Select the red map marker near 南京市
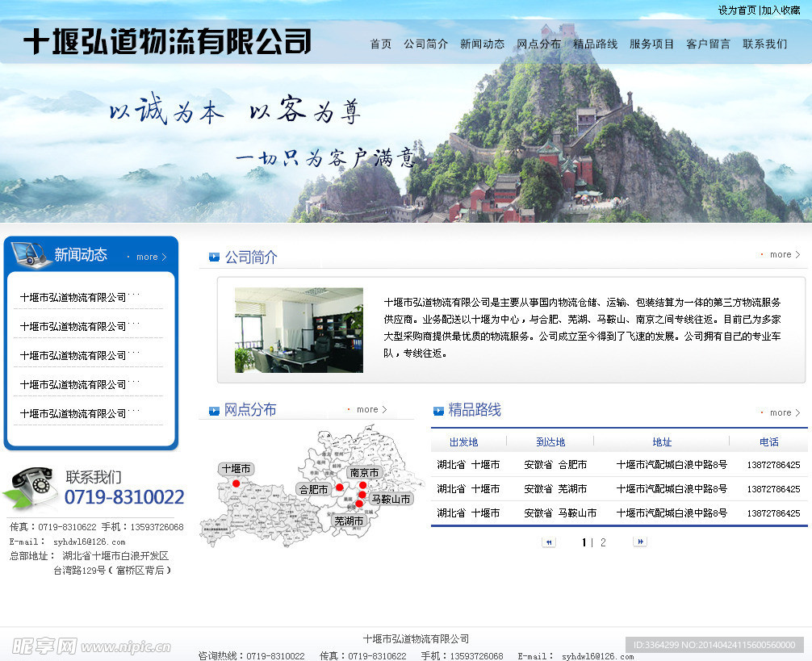Image resolution: width=812 pixels, height=661 pixels. 362,485
